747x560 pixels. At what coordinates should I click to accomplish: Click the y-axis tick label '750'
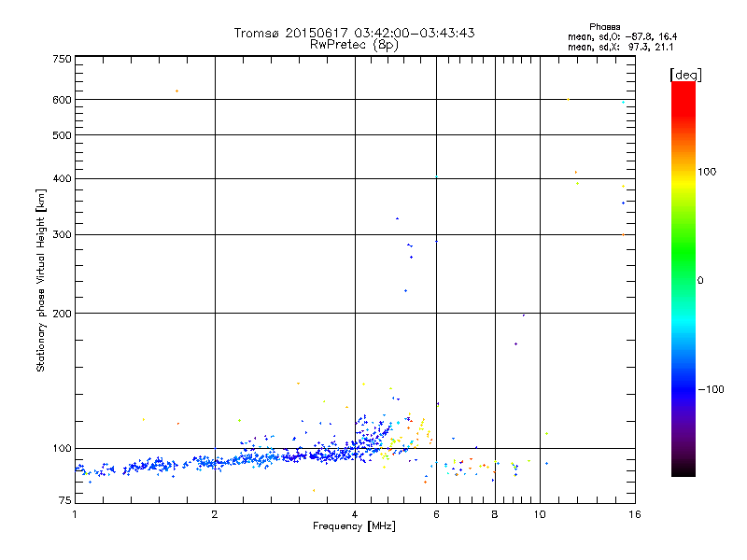pos(62,59)
